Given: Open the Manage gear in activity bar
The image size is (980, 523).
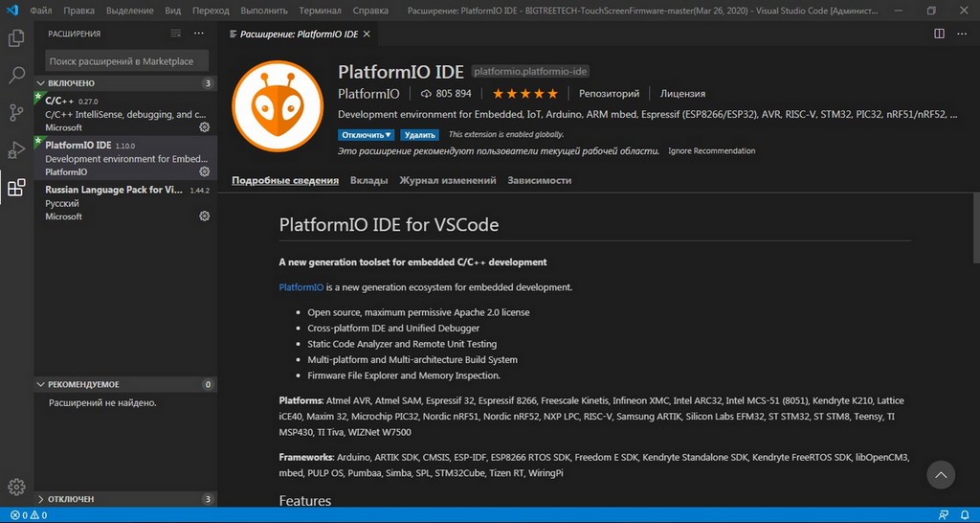Looking at the screenshot, I should pyautogui.click(x=16, y=487).
